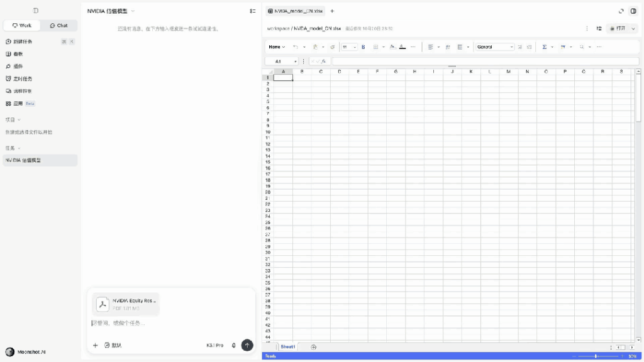The width and height of the screenshot is (644, 362).
Task: Add a new sheet with the plus icon
Action: pyautogui.click(x=313, y=347)
